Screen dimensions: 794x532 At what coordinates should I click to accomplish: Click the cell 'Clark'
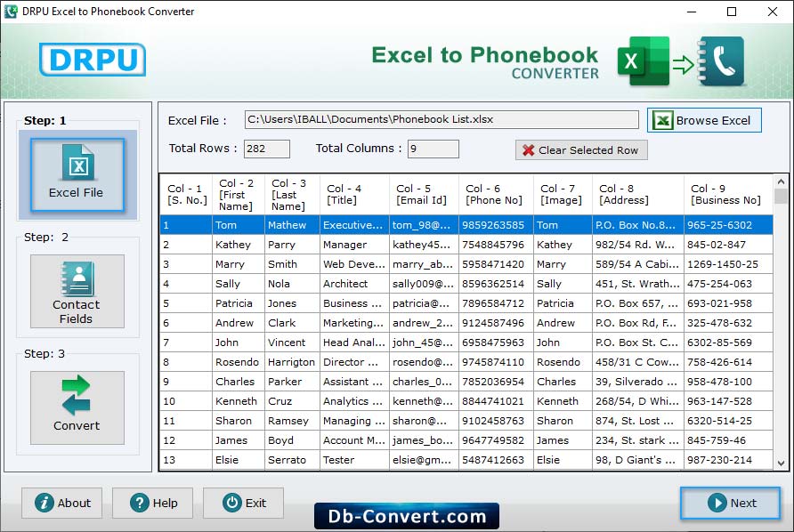292,323
